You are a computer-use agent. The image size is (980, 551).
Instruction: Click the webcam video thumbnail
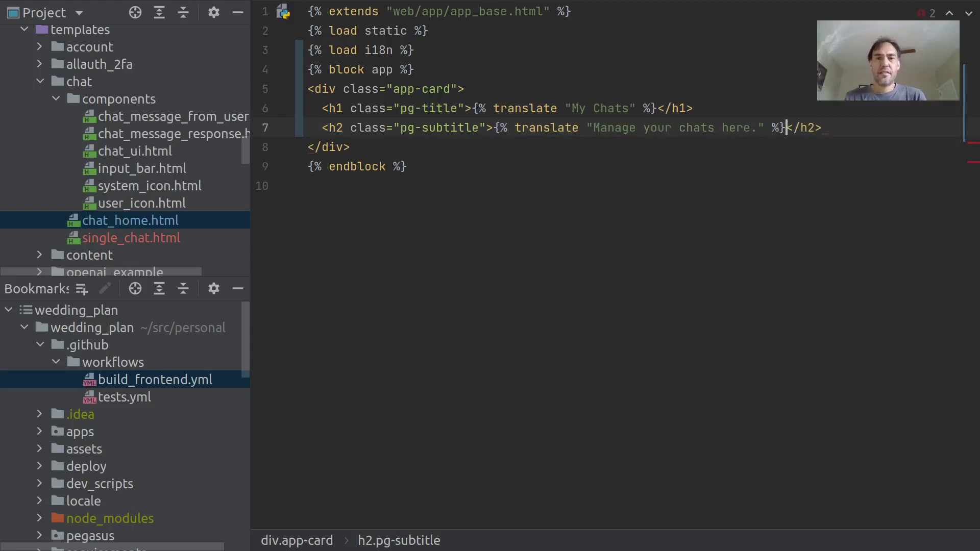(x=888, y=61)
